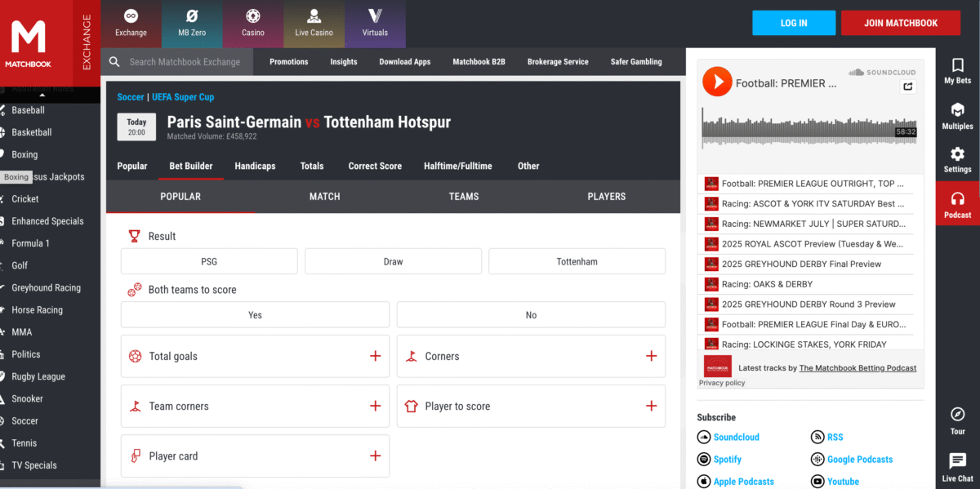Viewport: 980px width, 489px height.
Task: Open the Download Apps menu item
Action: click(x=405, y=62)
